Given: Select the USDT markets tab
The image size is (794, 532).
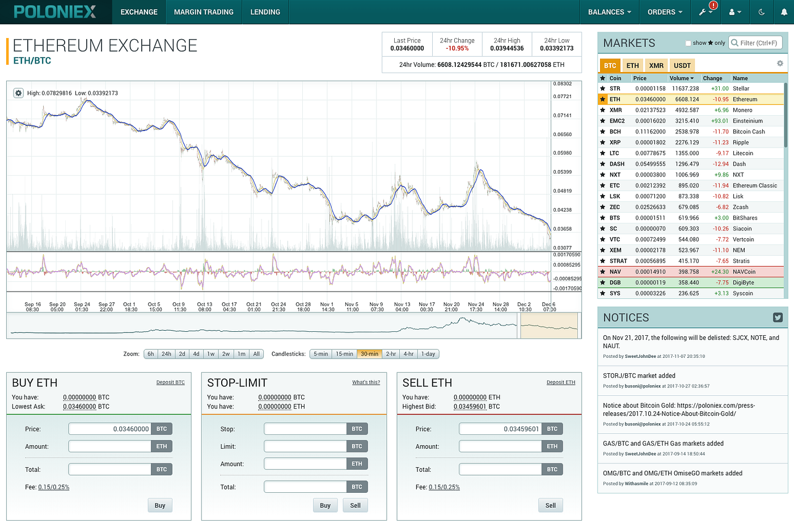Looking at the screenshot, I should coord(682,65).
